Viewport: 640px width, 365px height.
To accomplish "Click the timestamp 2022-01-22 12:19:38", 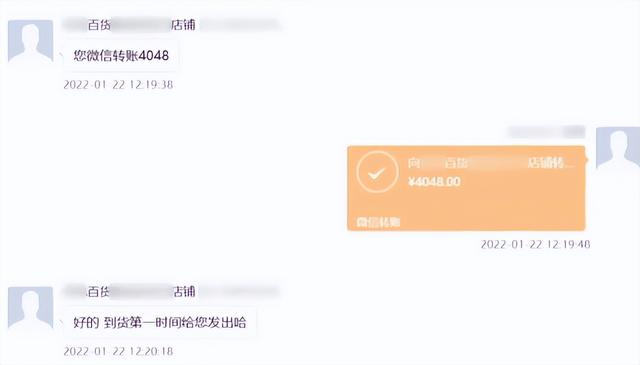I will 118,85.
